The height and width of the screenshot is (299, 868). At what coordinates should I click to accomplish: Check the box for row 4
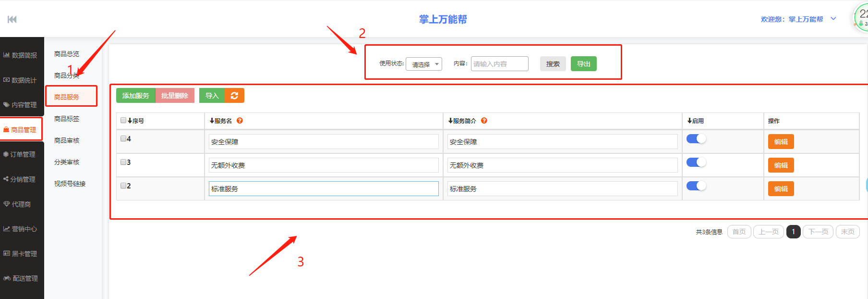point(123,138)
